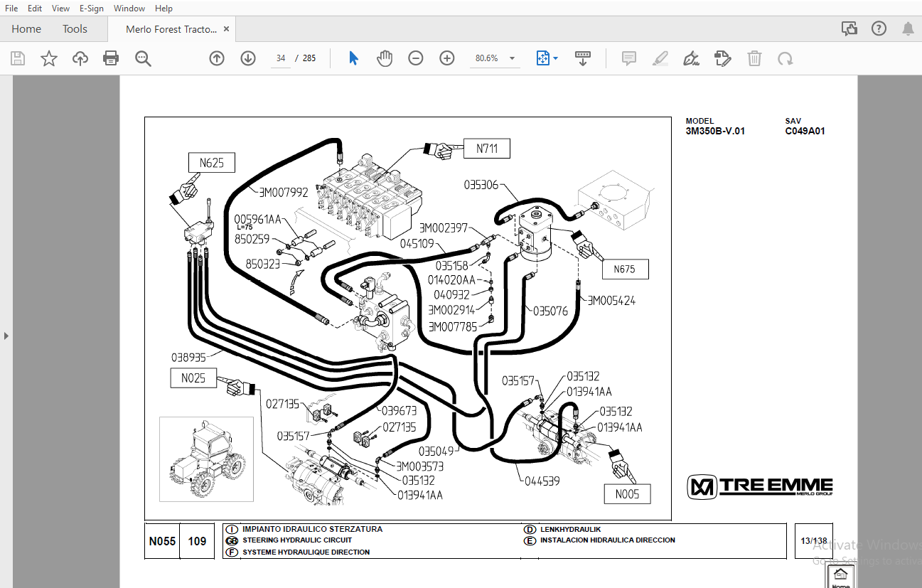Go to the previous page arrow
This screenshot has height=588, width=922.
[x=217, y=58]
